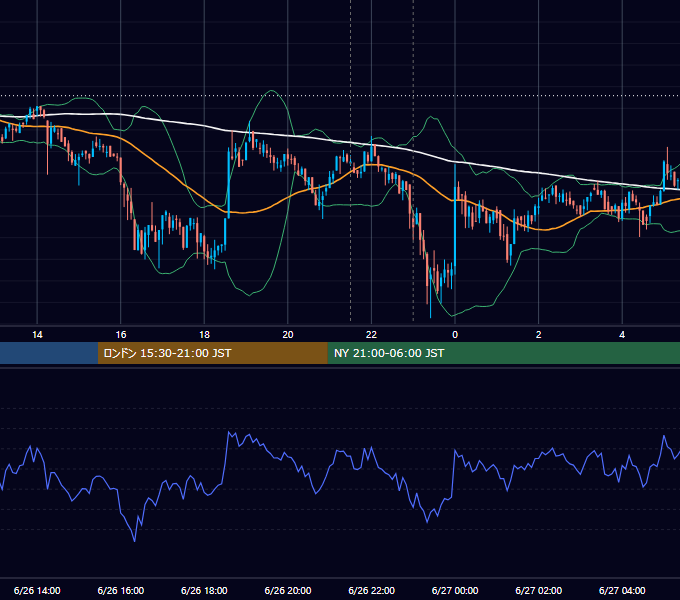Click the hour label 22 on time axis
The height and width of the screenshot is (600, 680).
coord(371,335)
